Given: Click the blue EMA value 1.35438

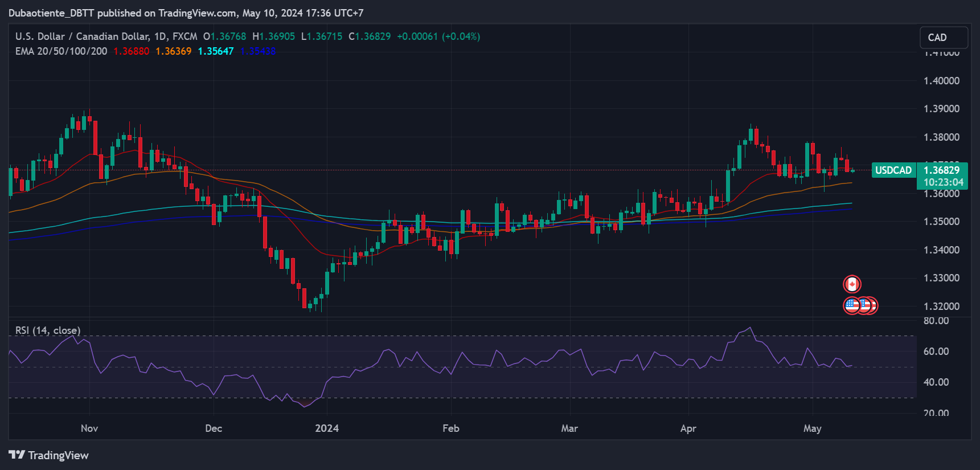Looking at the screenshot, I should [257, 51].
